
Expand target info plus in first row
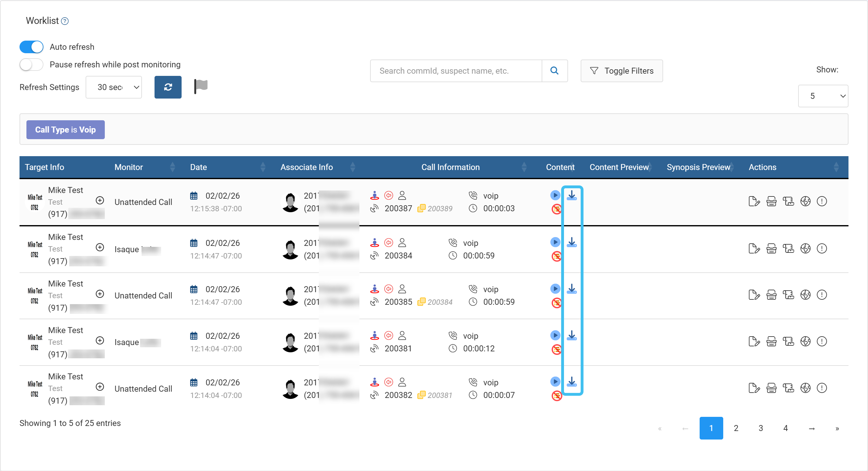click(x=100, y=200)
